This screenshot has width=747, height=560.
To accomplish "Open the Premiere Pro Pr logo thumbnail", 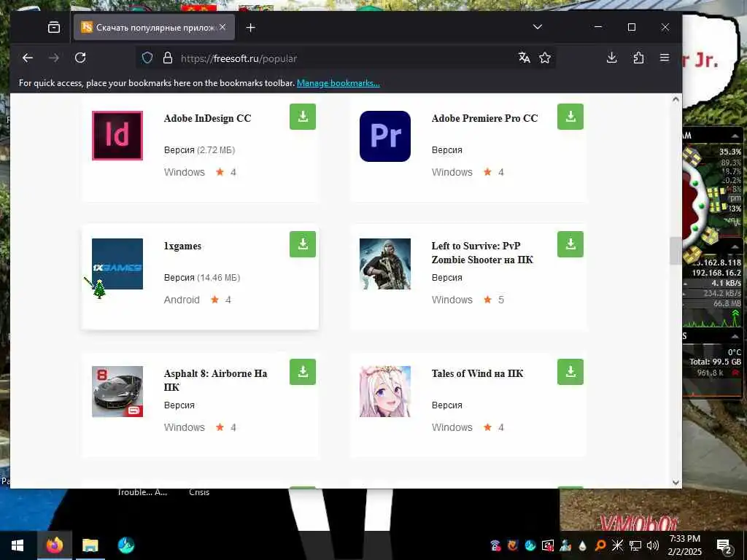I will [x=385, y=136].
